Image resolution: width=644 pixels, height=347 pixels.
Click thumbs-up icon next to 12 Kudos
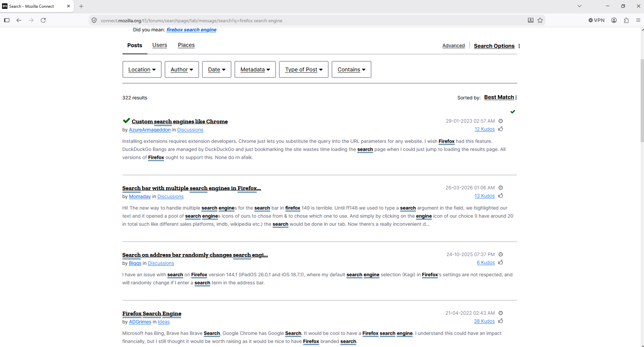tap(501, 129)
